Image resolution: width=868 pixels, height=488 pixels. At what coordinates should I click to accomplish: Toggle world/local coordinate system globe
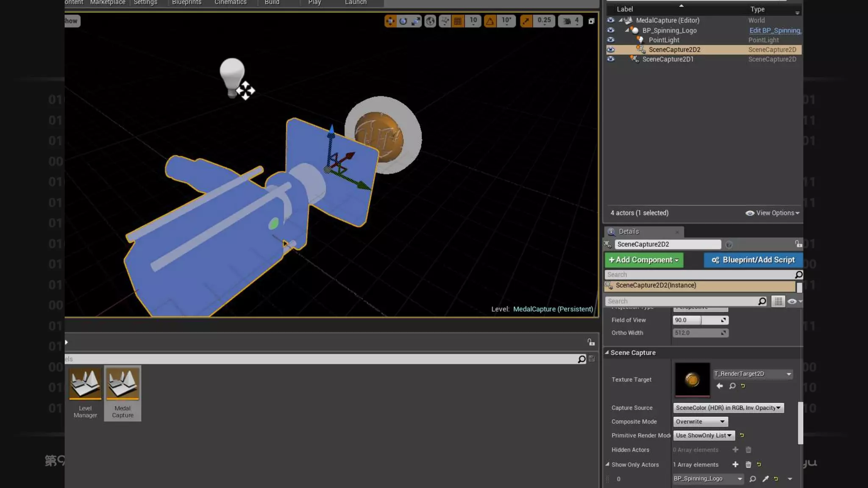(x=430, y=21)
